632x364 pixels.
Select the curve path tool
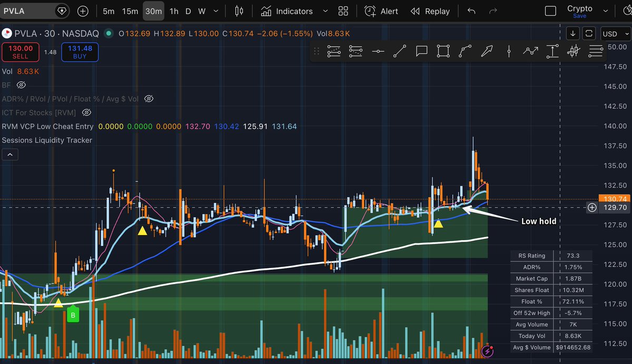tap(465, 51)
